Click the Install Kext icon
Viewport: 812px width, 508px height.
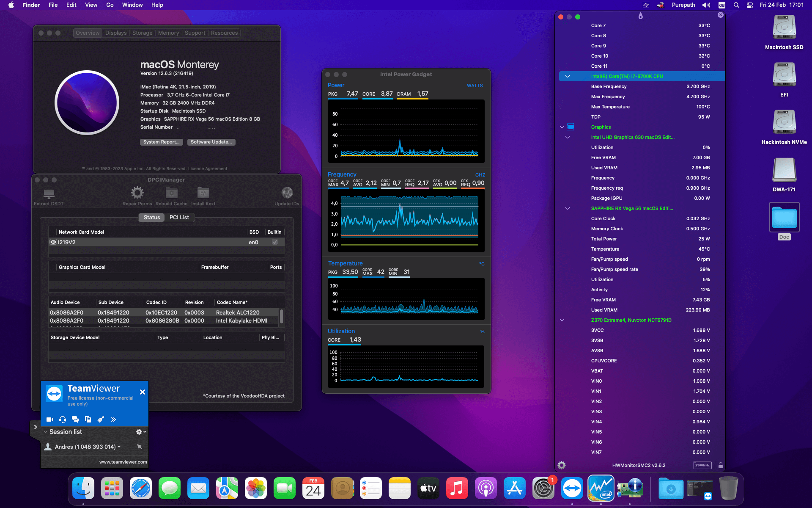pos(203,193)
